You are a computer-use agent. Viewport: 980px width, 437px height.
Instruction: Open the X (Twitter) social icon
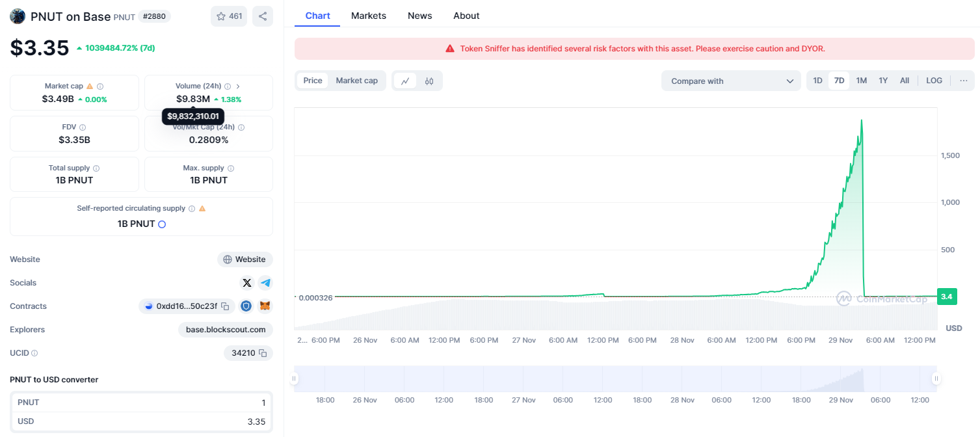pos(246,283)
